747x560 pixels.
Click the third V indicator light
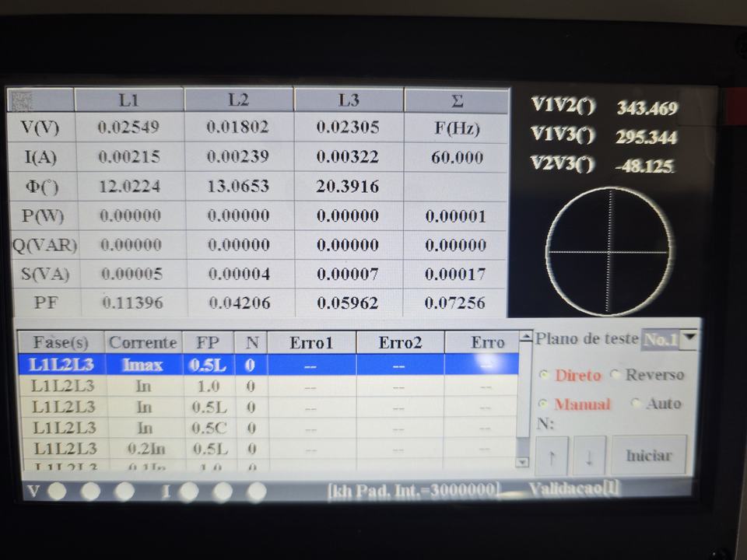(124, 492)
